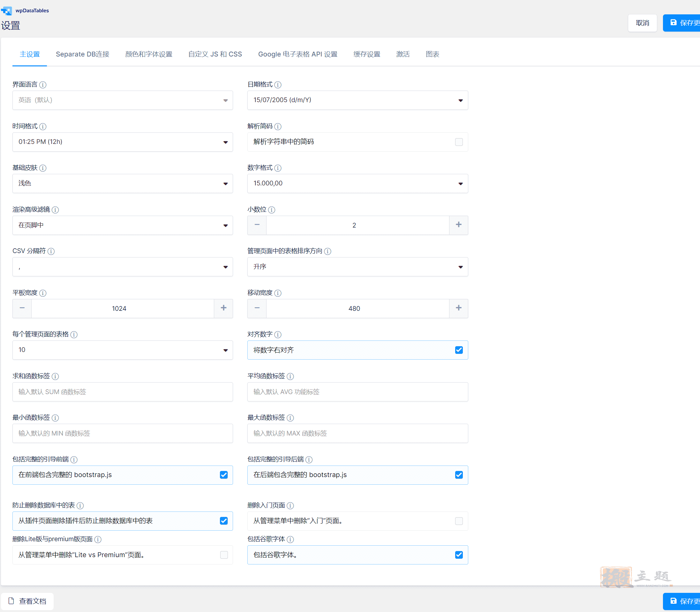Click info icon next to 删除入门页面
Image resolution: width=700 pixels, height=612 pixels.
(290, 505)
